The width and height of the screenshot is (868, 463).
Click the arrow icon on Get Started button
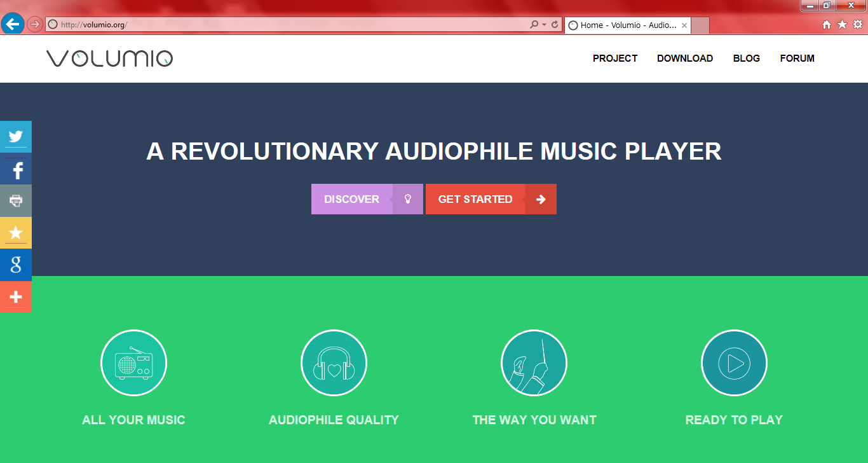pyautogui.click(x=541, y=199)
